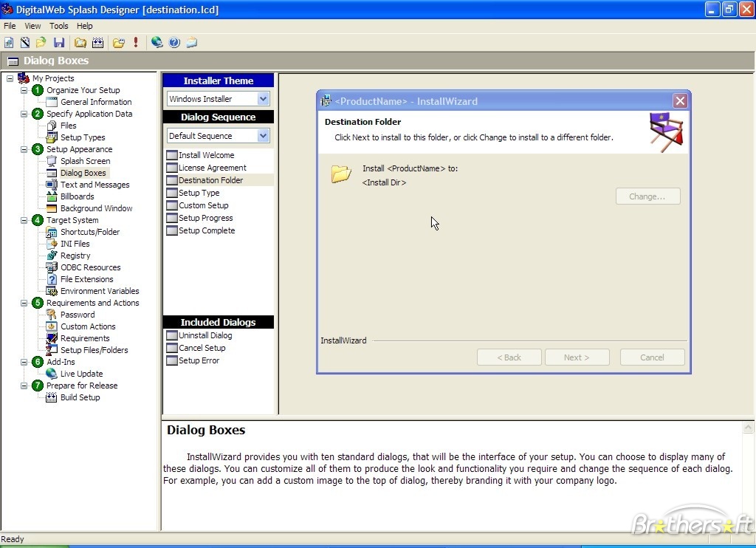Collapse Requirements and Actions node
The width and height of the screenshot is (756, 548).
coord(24,303)
